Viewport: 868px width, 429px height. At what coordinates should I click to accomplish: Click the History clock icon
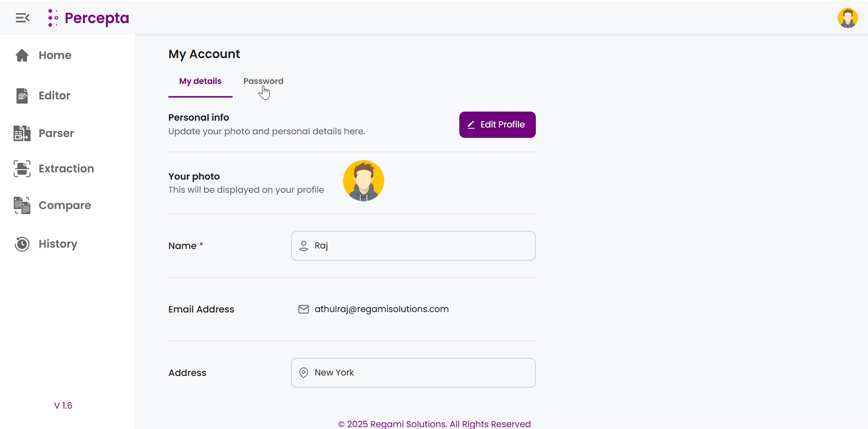(22, 244)
